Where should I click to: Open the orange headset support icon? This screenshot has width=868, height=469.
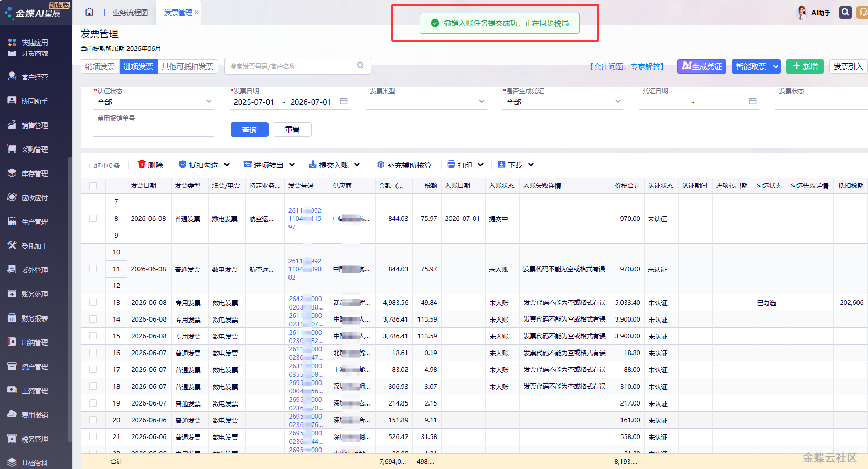point(863,12)
